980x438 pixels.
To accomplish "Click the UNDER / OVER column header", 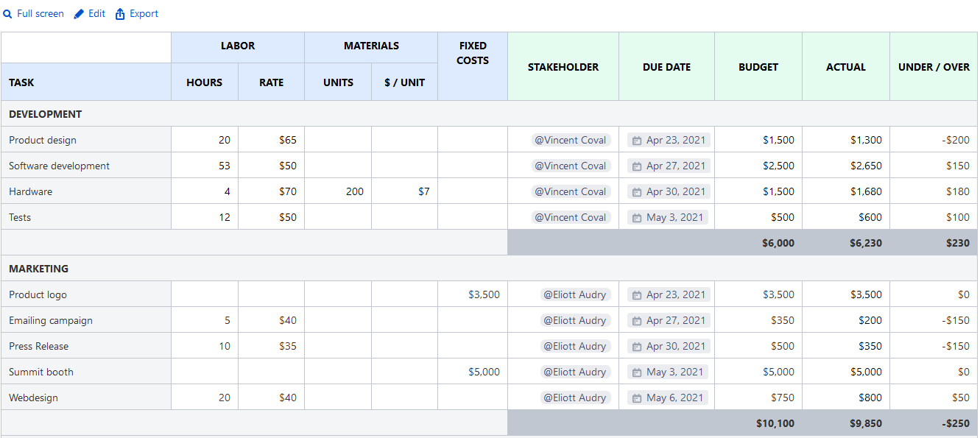I will (x=934, y=67).
